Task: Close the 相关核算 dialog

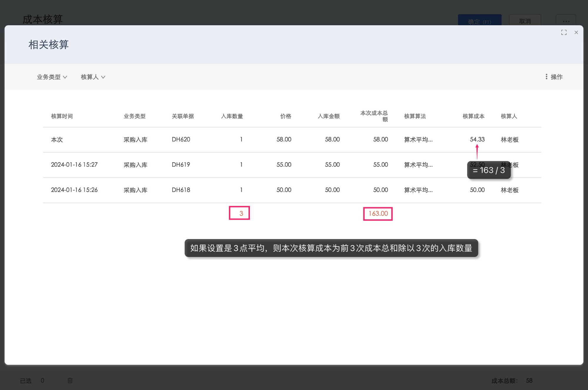Action: (576, 32)
